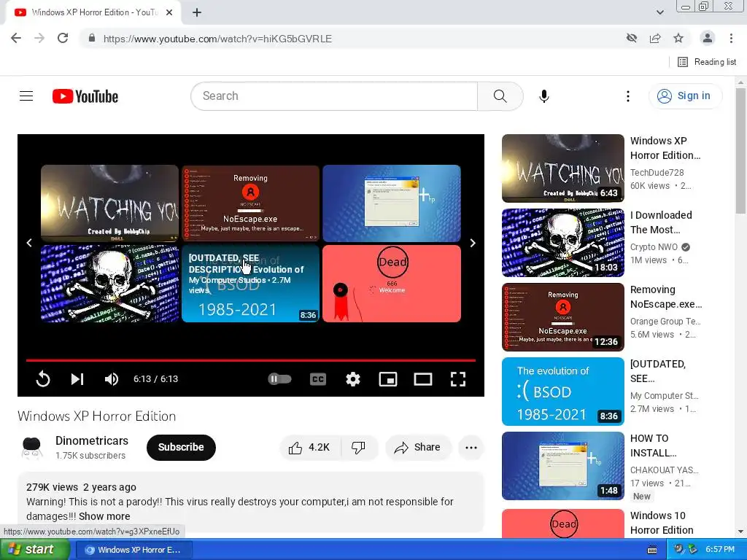Dislike the video
This screenshot has height=560, width=747.
tap(359, 447)
